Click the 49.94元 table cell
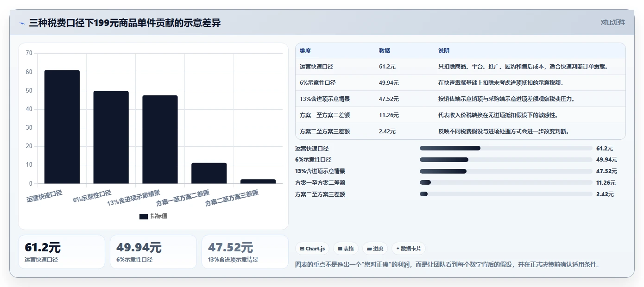 click(x=389, y=83)
